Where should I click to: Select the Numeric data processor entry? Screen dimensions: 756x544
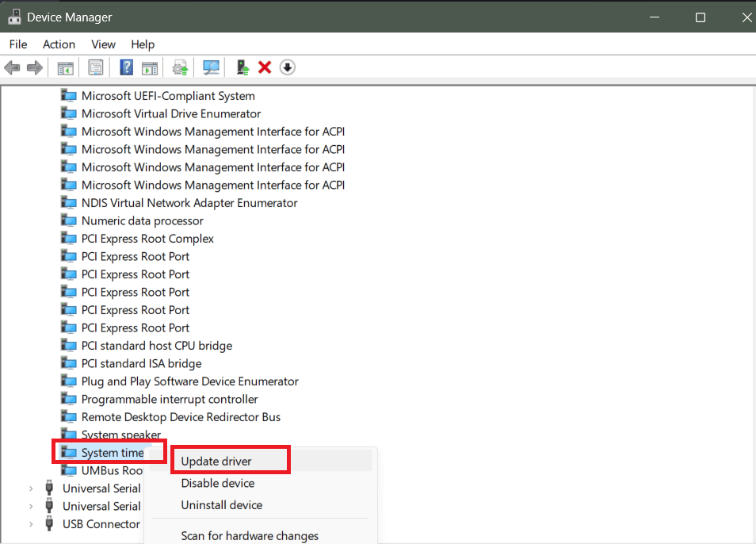144,220
